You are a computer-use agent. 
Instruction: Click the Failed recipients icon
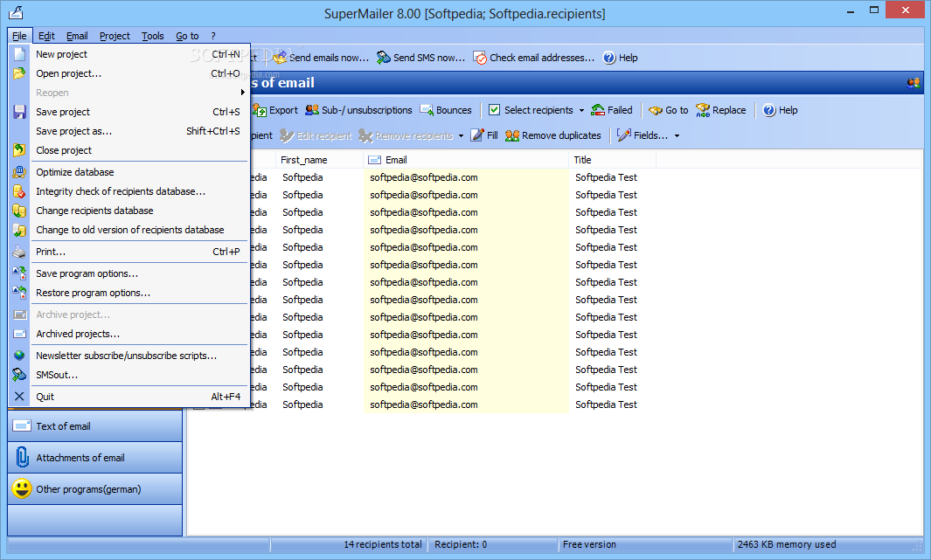click(598, 110)
